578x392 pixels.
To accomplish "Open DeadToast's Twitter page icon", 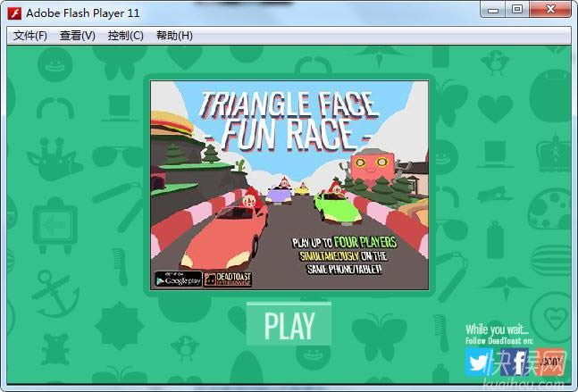I will click(x=479, y=362).
